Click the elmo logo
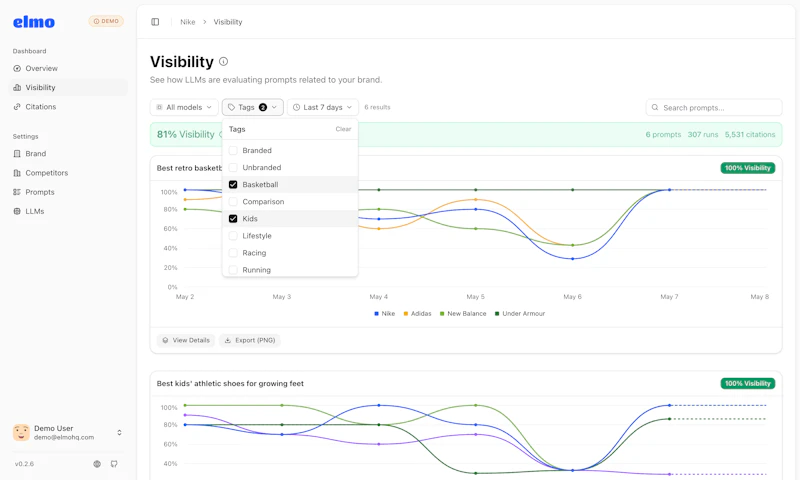800x480 pixels. coord(34,22)
